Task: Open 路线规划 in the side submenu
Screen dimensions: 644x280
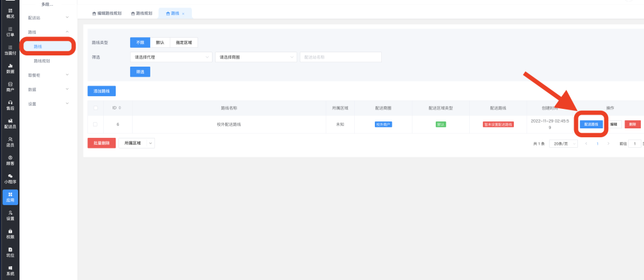Action: (x=42, y=61)
